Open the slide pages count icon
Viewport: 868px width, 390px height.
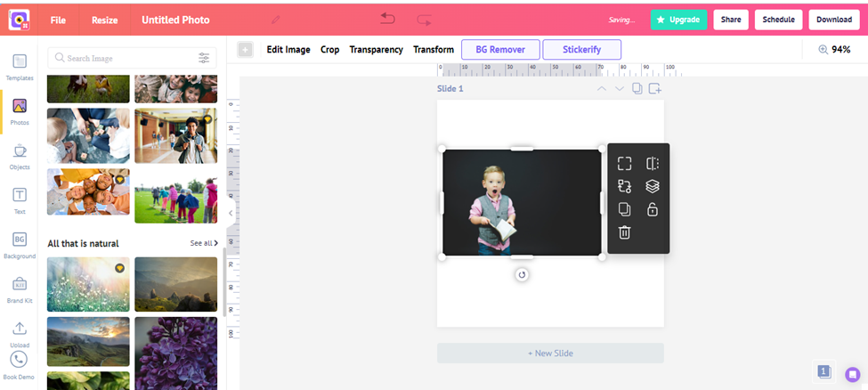(824, 371)
